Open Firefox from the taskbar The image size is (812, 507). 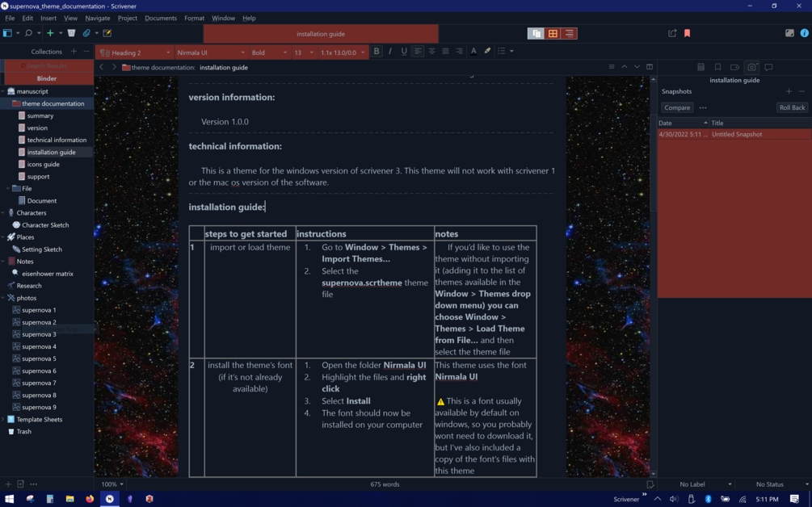90,499
